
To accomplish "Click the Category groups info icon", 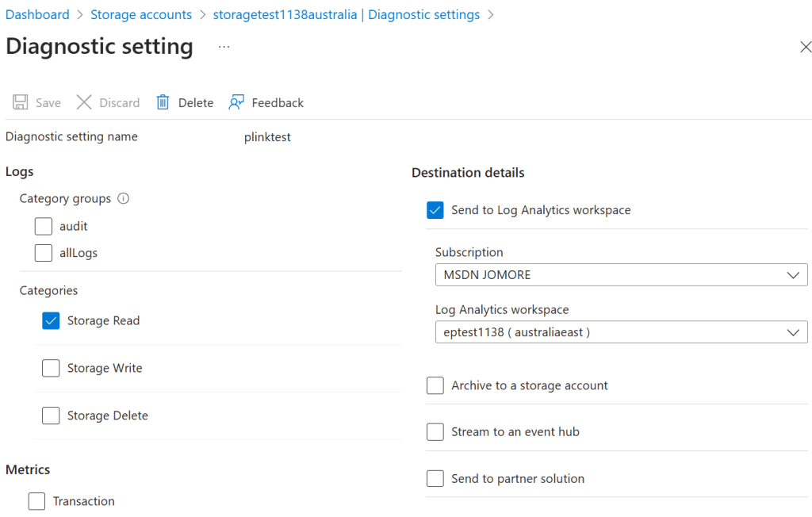I will 123,198.
